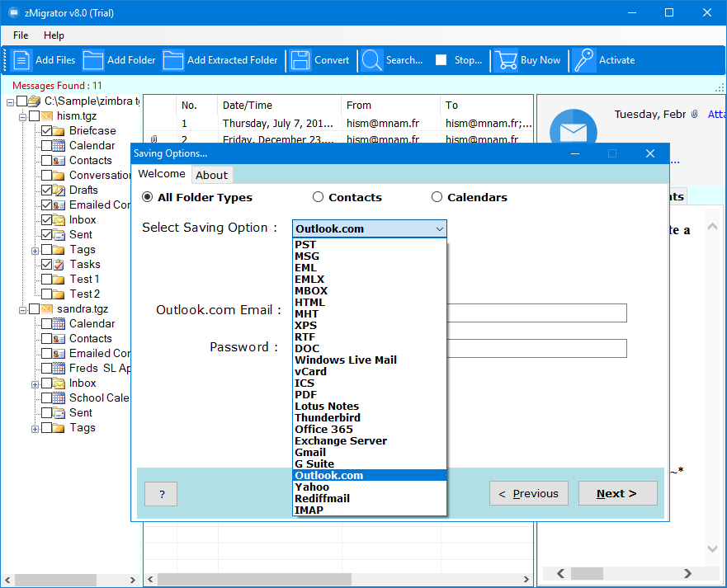Click the Freds SL calendar icon
The height and width of the screenshot is (588, 727).
59,368
